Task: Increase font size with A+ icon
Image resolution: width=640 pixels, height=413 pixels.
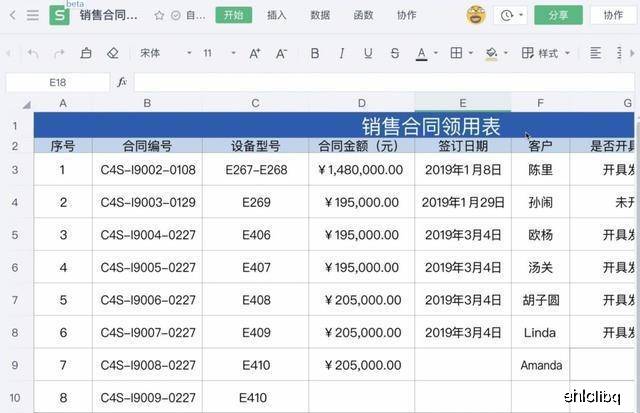Action: [255, 53]
